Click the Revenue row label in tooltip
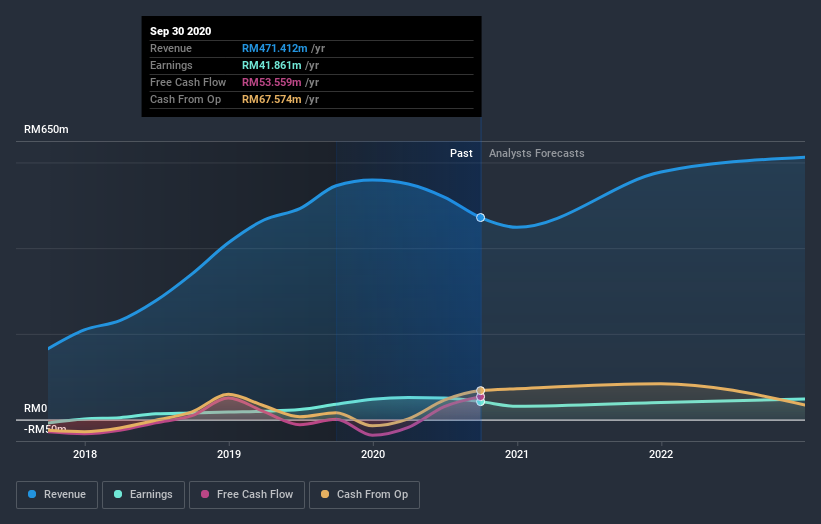Screen dimensions: 821x524 171,48
